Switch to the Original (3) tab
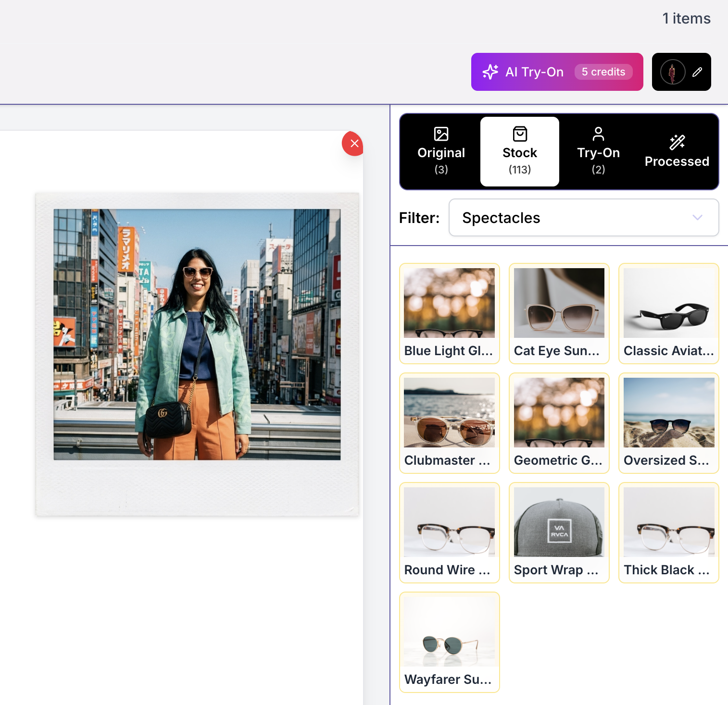 pos(440,151)
